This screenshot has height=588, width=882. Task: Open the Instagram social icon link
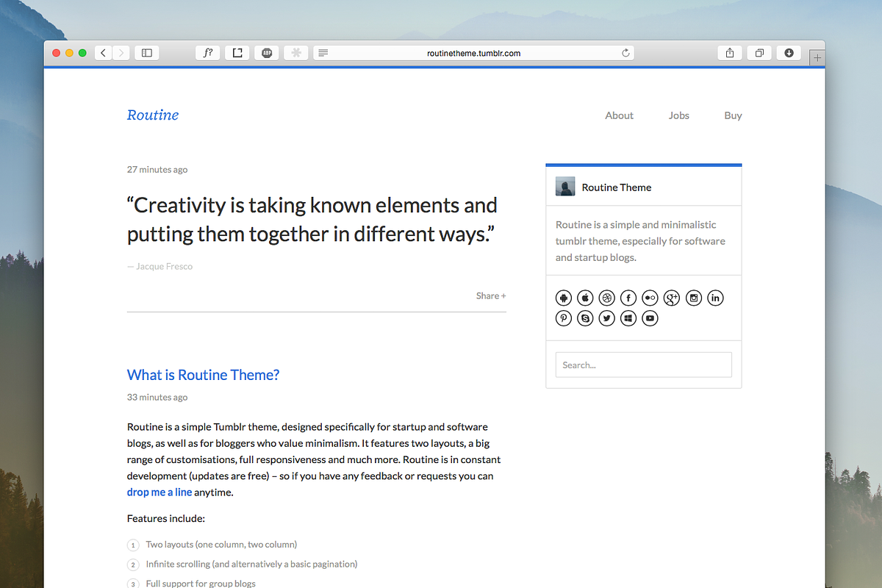[x=693, y=298]
